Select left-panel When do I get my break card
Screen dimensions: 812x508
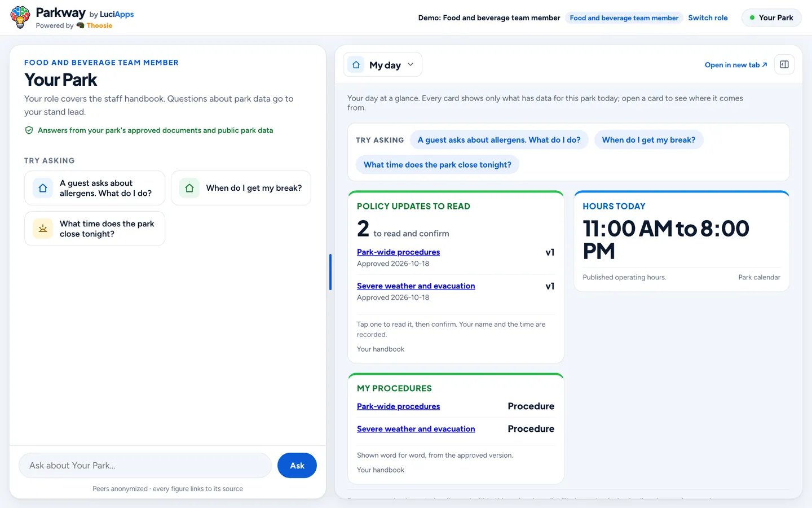tap(241, 188)
